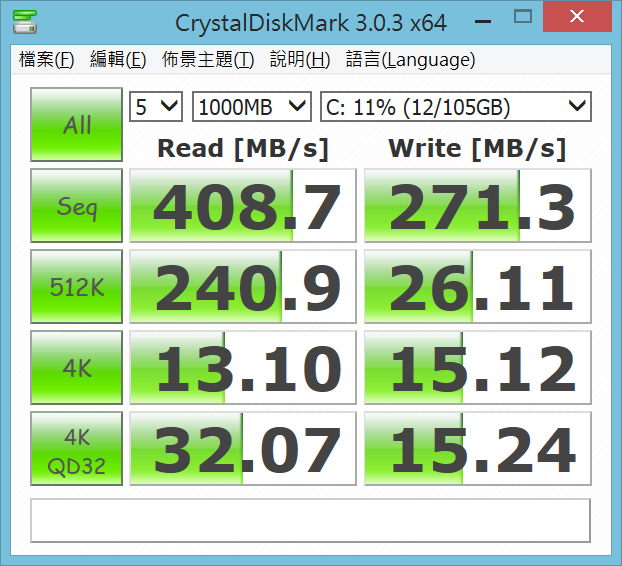Open the 語言(Language) menu
622x566 pixels.
point(410,60)
